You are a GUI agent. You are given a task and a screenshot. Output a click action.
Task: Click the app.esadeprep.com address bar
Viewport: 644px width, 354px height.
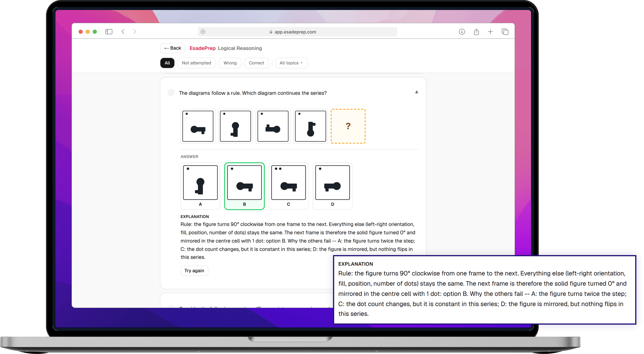click(297, 32)
